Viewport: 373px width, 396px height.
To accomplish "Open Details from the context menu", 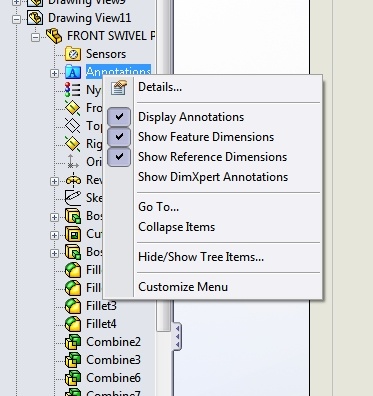I will coord(160,87).
